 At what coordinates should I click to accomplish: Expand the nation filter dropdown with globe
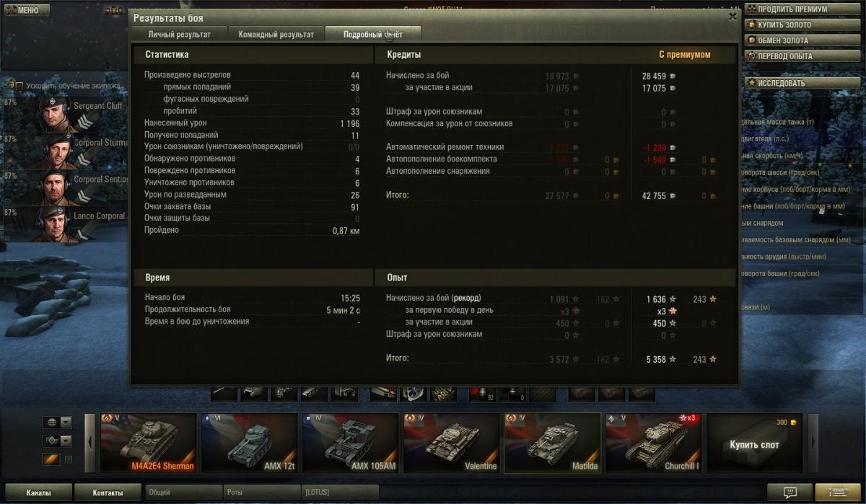pos(58,423)
